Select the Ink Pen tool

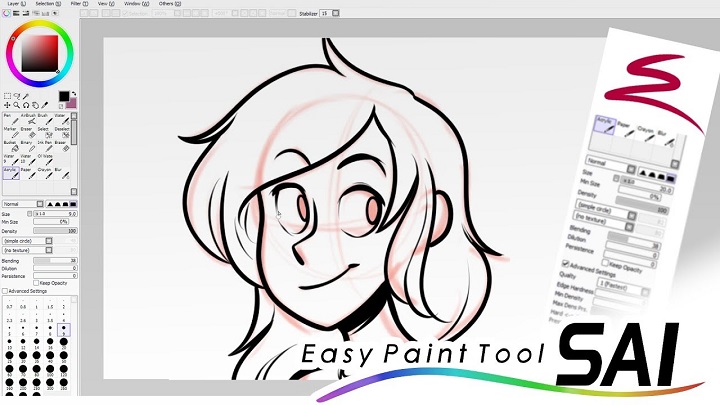pyautogui.click(x=45, y=146)
